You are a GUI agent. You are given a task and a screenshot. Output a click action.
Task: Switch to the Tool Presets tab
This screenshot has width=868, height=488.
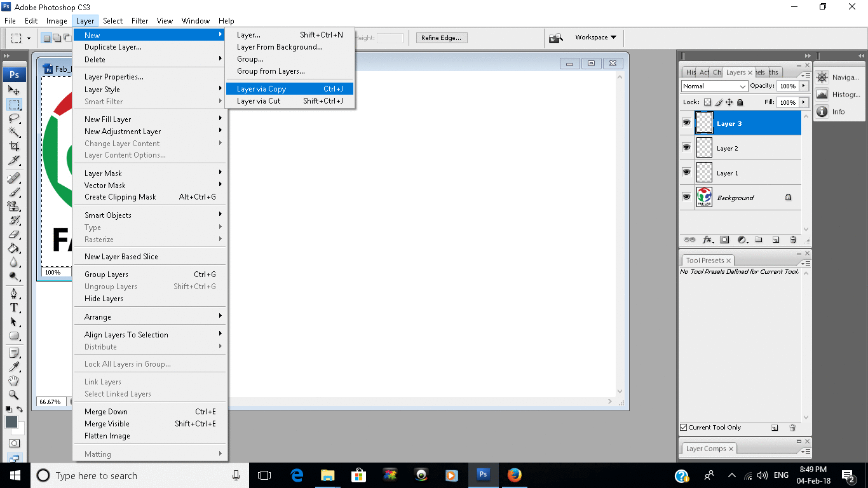click(x=709, y=261)
